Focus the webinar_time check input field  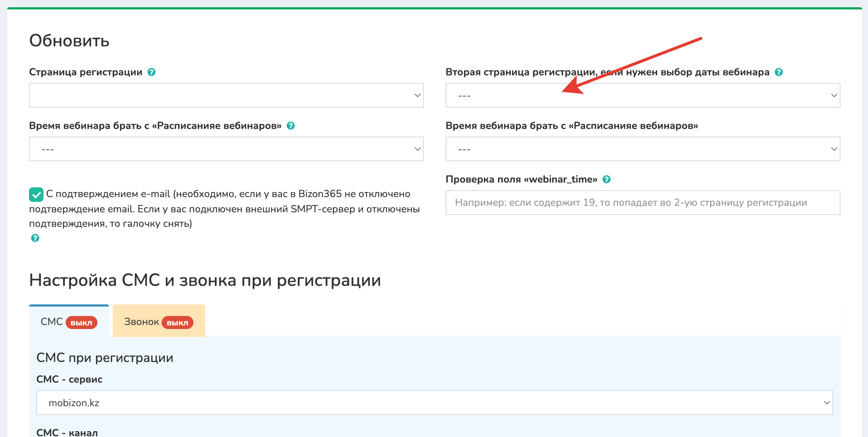click(643, 203)
